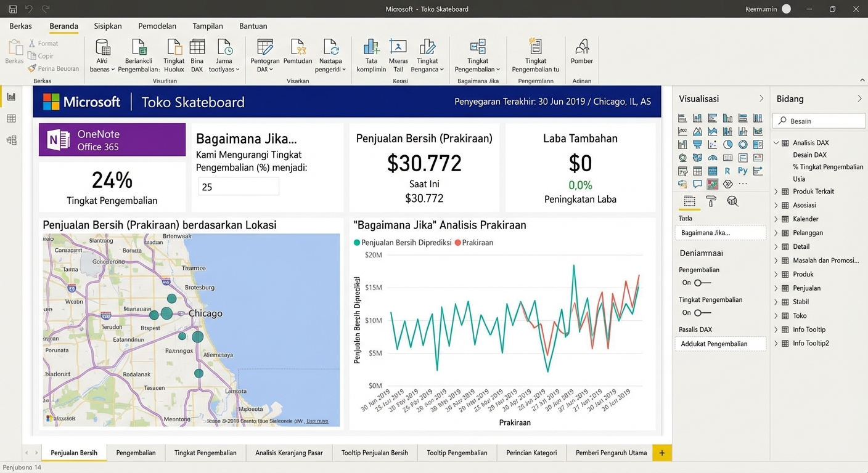Switch to Data view in left sidebar
The image size is (868, 473).
(x=12, y=118)
